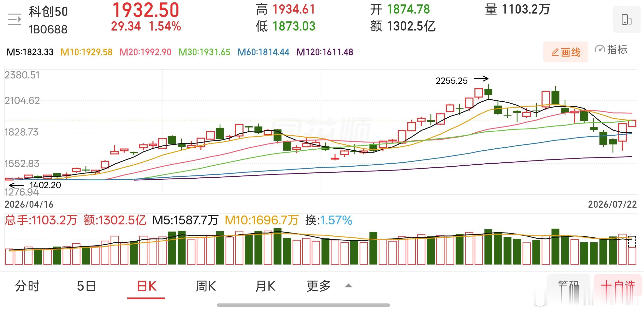The image size is (644, 313).
Task: Click the current price 1932.50
Action: [x=146, y=10]
